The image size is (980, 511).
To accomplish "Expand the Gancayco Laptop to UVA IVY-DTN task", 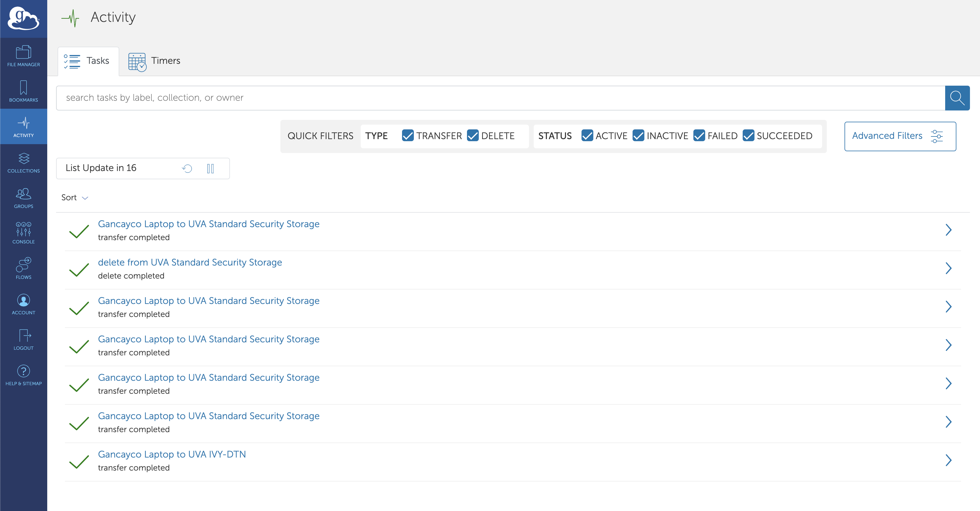I will pos(948,460).
